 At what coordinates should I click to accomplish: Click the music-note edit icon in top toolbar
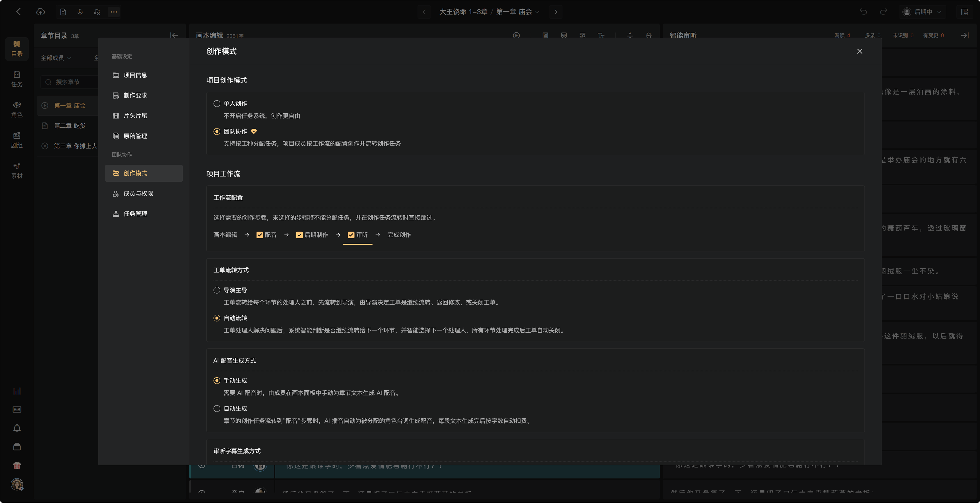pyautogui.click(x=97, y=12)
